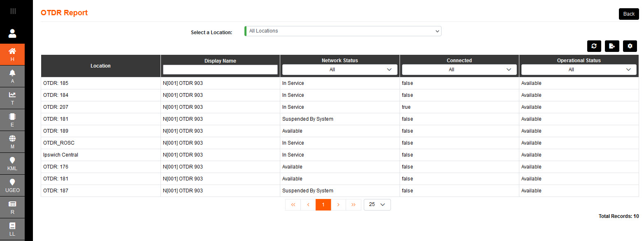Screen dimensions: 644x241
Task: Jump to the last page of results
Action: pos(353,204)
